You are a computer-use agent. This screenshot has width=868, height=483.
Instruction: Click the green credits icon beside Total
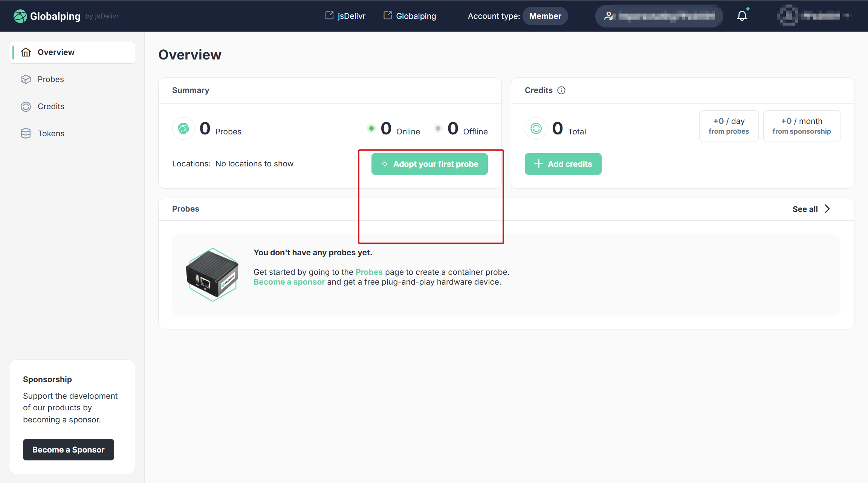click(536, 129)
